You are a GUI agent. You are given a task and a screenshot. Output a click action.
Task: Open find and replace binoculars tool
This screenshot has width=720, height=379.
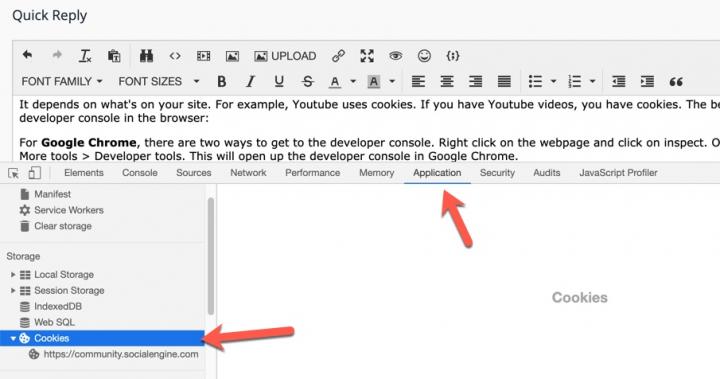tap(146, 56)
